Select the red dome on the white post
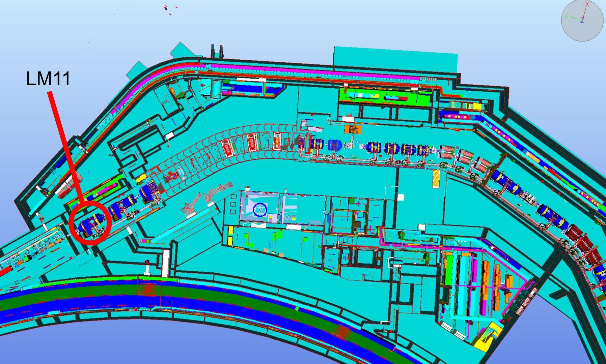The height and width of the screenshot is (364, 606). pyautogui.click(x=147, y=262)
